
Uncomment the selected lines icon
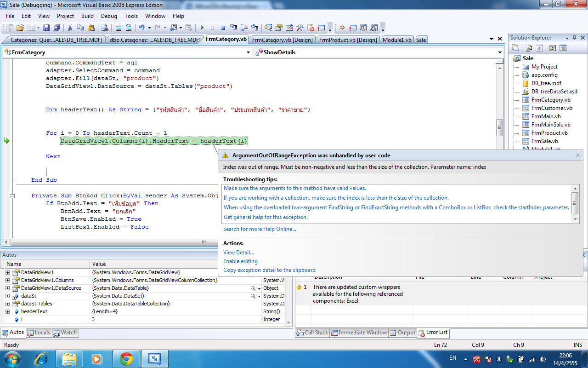click(x=128, y=28)
